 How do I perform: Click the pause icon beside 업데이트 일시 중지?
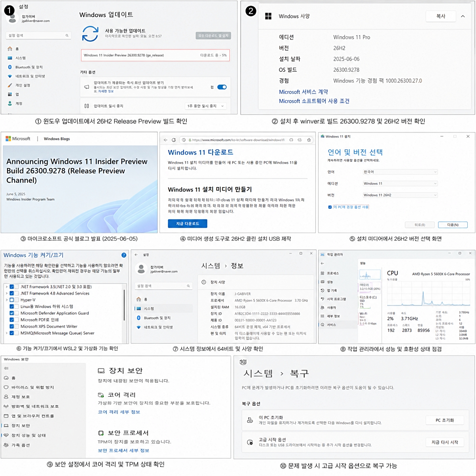(86, 106)
